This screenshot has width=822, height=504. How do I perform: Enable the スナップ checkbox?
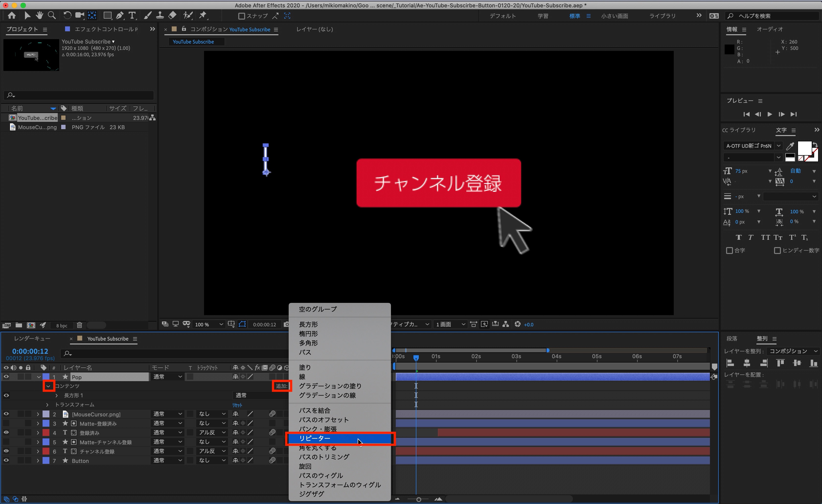242,16
